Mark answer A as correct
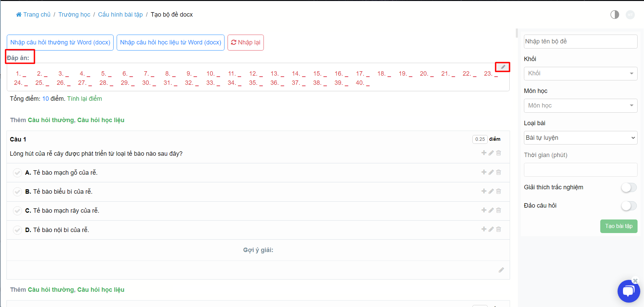Image resolution: width=644 pixels, height=307 pixels. point(17,173)
